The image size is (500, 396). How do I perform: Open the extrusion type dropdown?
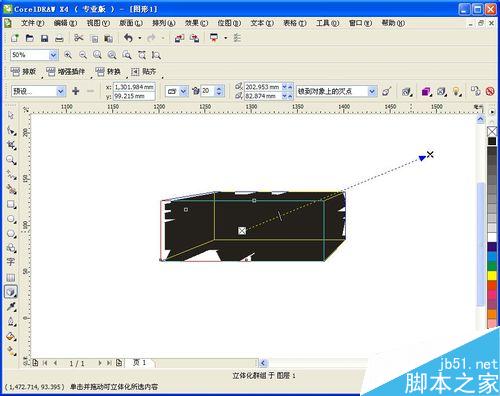[183, 91]
